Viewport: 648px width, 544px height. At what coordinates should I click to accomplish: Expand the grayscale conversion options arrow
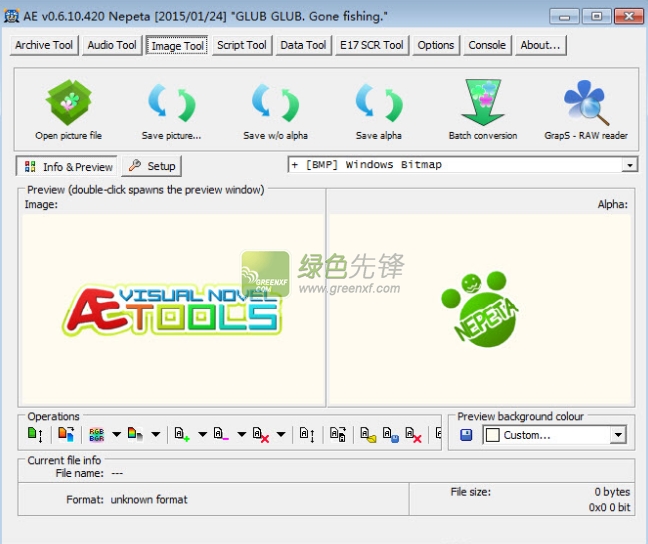tap(156, 434)
